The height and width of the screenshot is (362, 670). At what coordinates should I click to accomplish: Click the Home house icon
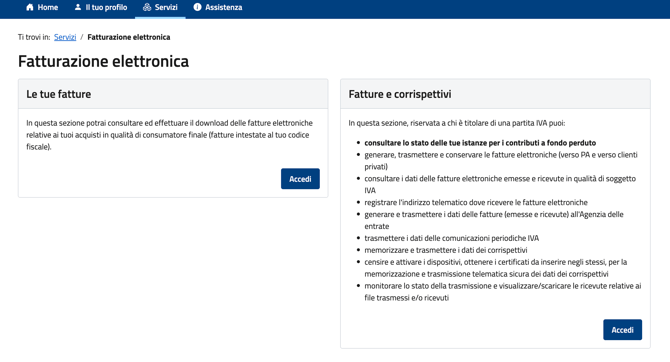point(29,7)
